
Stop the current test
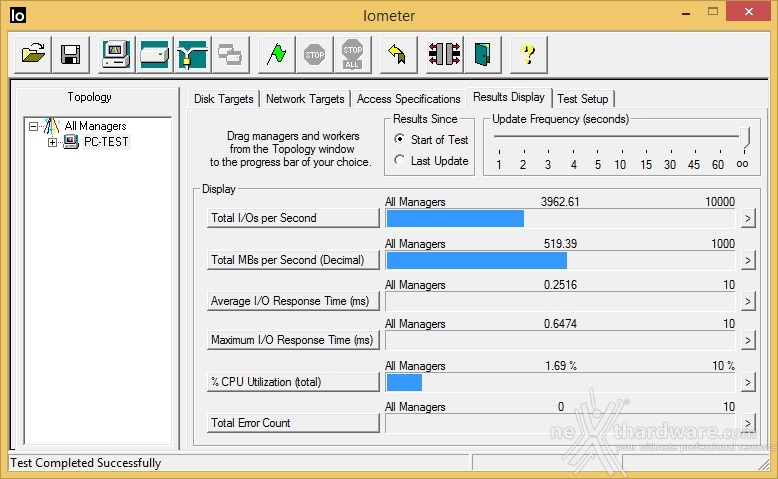click(314, 55)
